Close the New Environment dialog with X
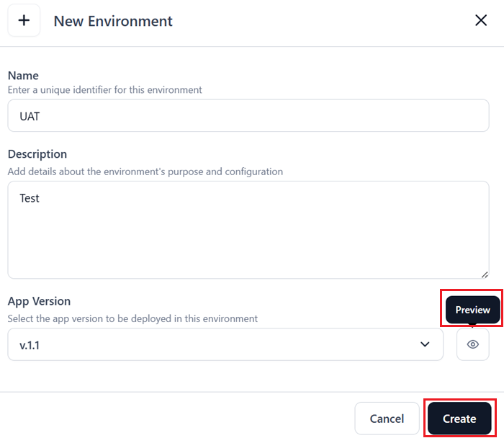 481,20
